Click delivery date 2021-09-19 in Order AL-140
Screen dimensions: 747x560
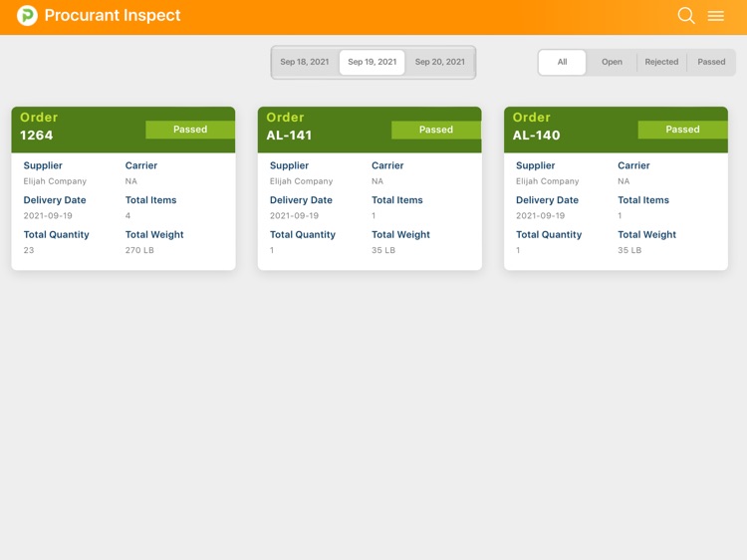[x=540, y=216]
